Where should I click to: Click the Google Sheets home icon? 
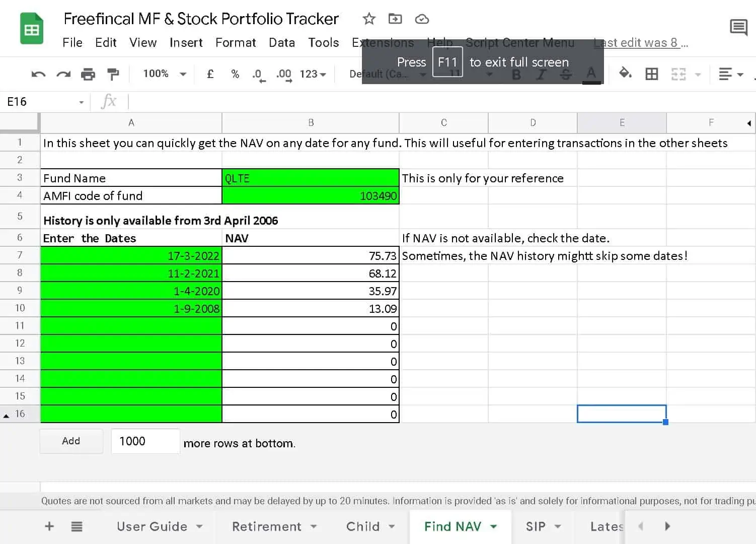pyautogui.click(x=31, y=29)
